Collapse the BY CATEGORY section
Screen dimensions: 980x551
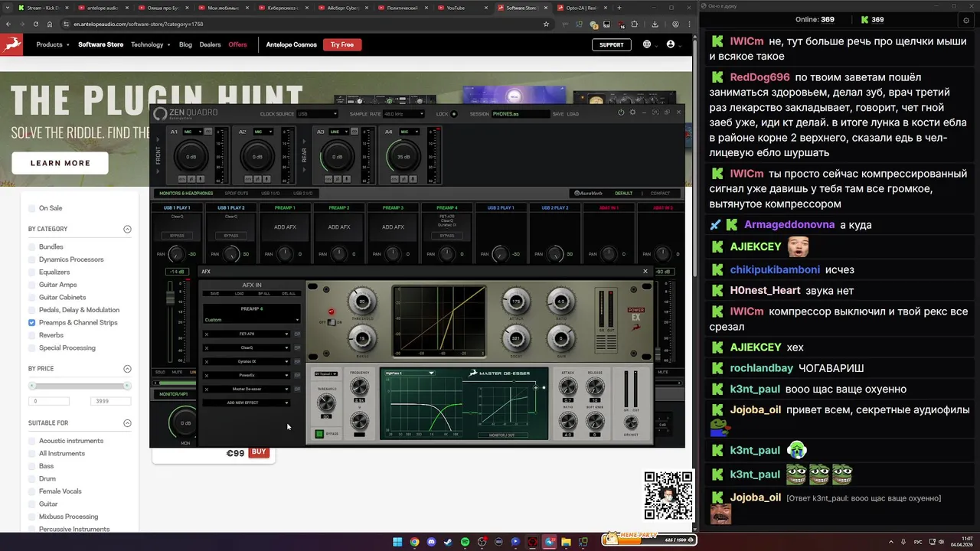(127, 229)
